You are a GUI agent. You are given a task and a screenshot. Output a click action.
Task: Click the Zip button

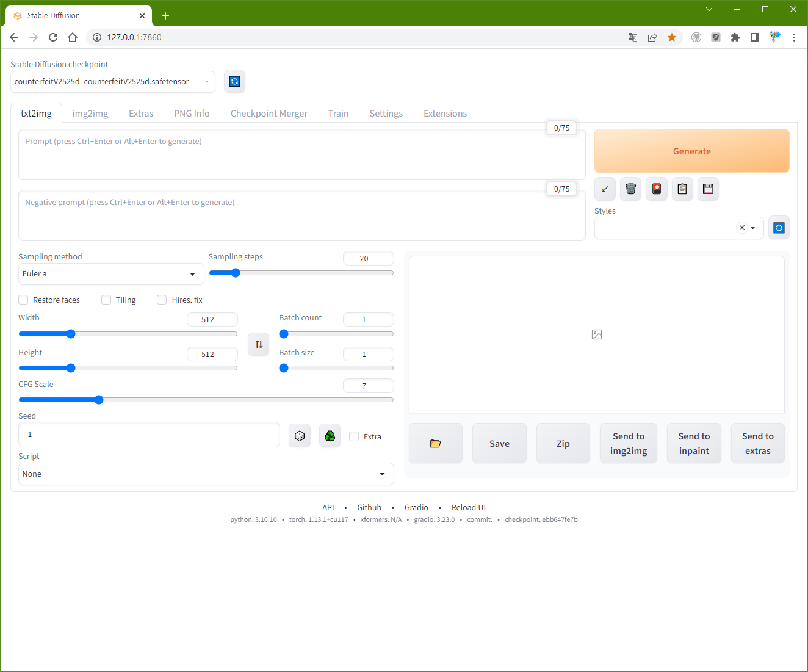click(x=563, y=444)
